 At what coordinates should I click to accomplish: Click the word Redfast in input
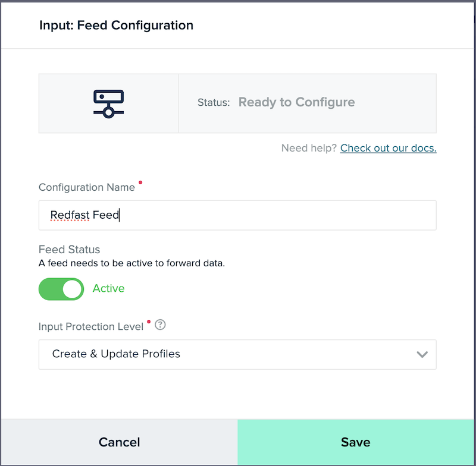(x=70, y=215)
